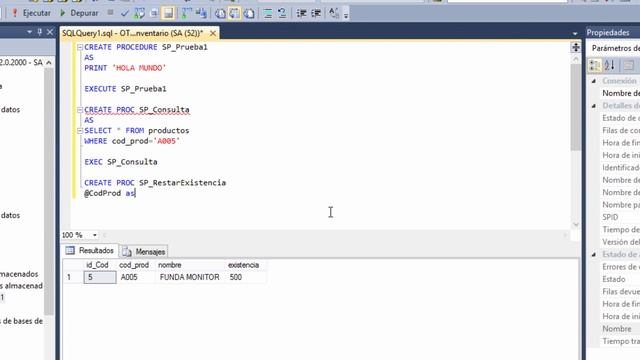640x360 pixels.
Task: Uncomment the selected lines
Action: point(282,13)
